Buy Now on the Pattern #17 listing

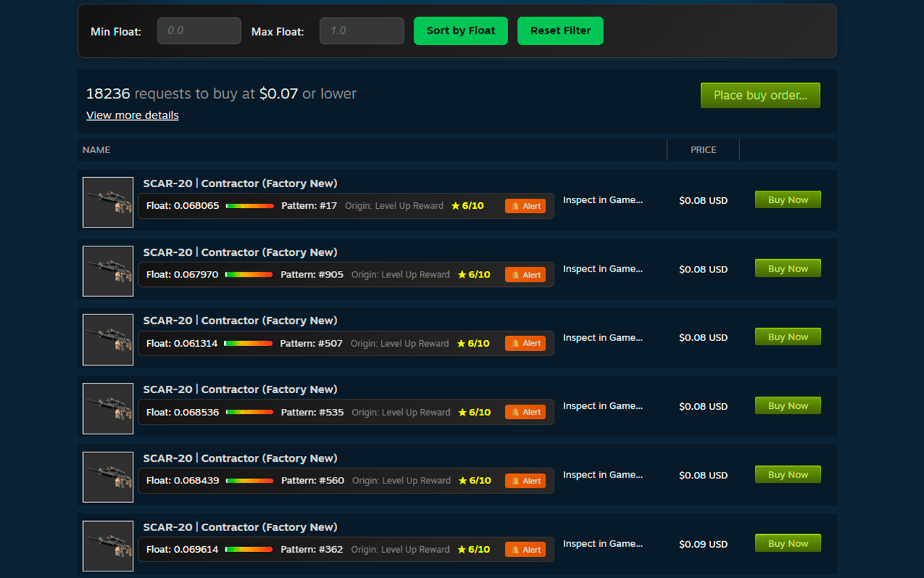pyautogui.click(x=788, y=199)
